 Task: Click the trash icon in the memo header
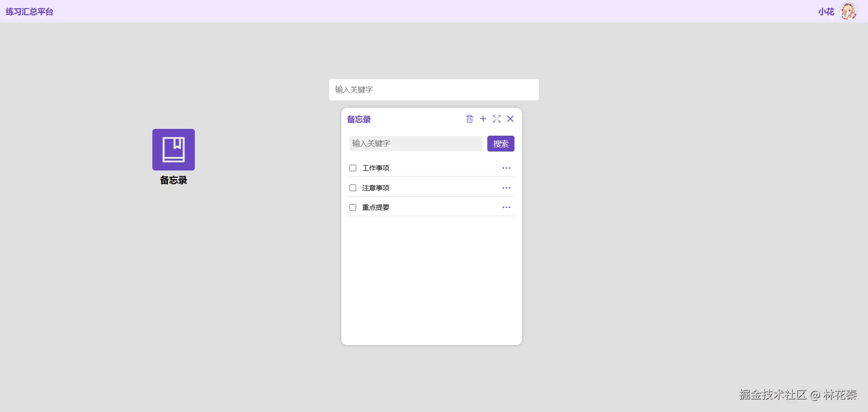click(x=470, y=119)
